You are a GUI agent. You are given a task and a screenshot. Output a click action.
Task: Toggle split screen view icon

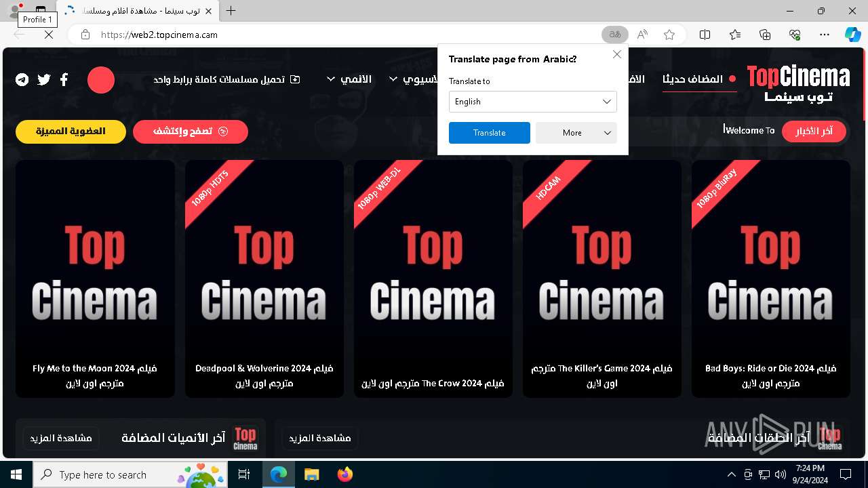point(705,35)
